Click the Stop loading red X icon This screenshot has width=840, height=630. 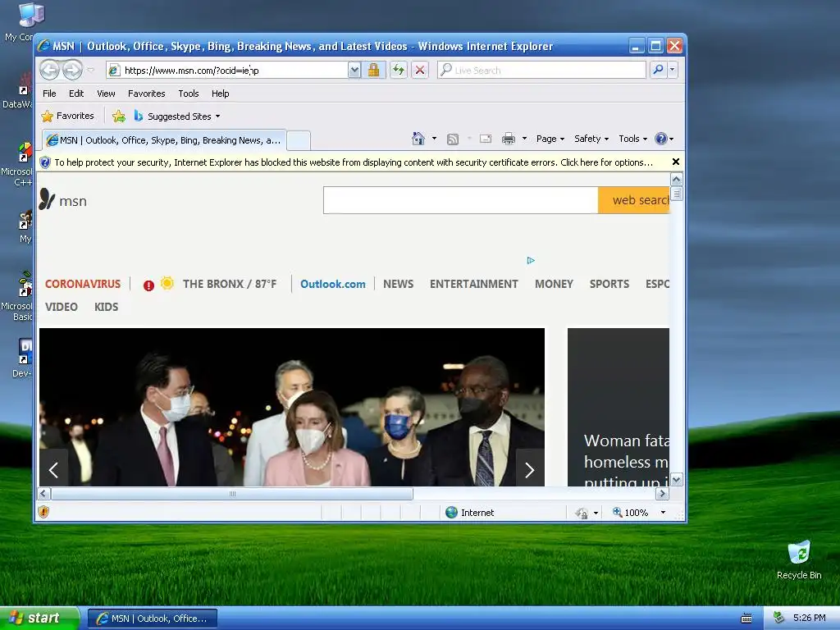(x=420, y=71)
